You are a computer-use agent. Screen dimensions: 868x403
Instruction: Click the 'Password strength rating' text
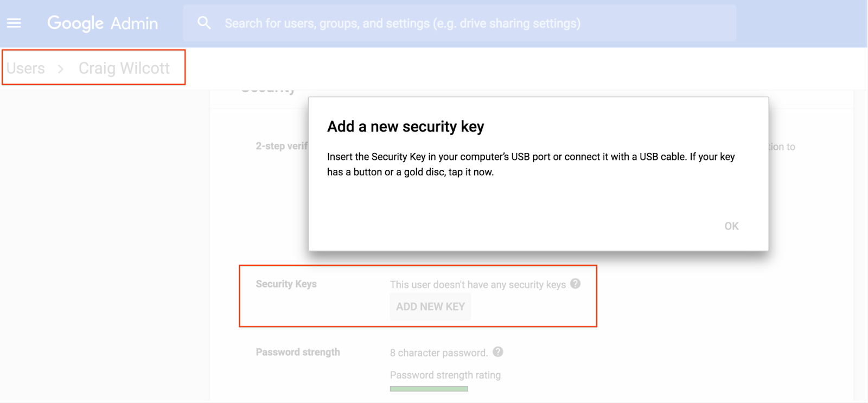pyautogui.click(x=445, y=375)
